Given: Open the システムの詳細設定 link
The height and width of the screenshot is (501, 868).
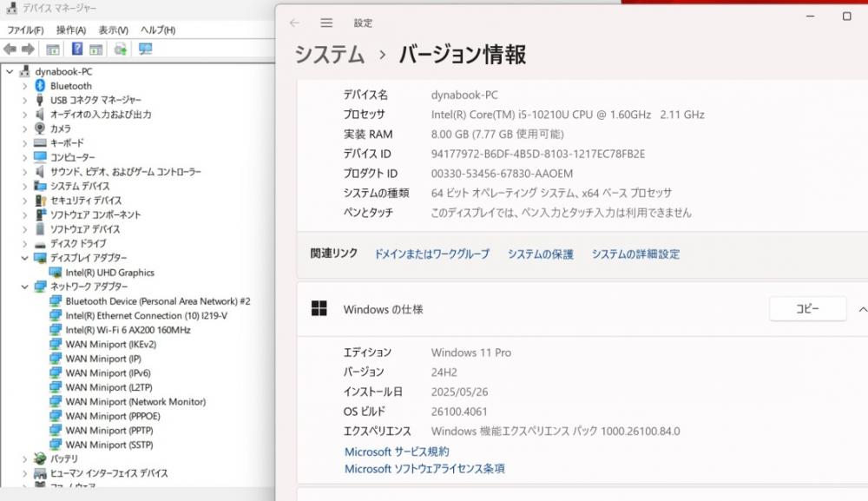Looking at the screenshot, I should pyautogui.click(x=635, y=254).
